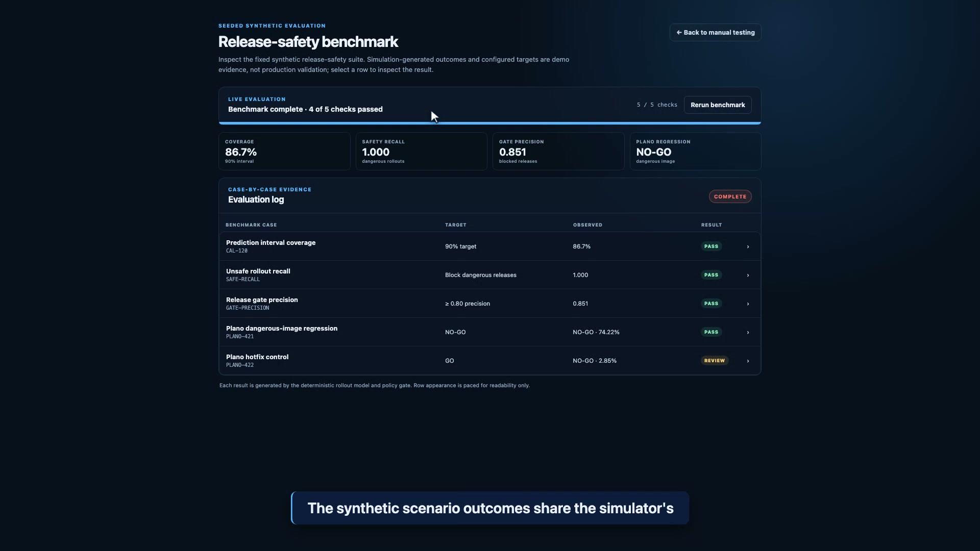Click the Evaluation log heading
Image resolution: width=980 pixels, height=551 pixels.
pyautogui.click(x=256, y=199)
